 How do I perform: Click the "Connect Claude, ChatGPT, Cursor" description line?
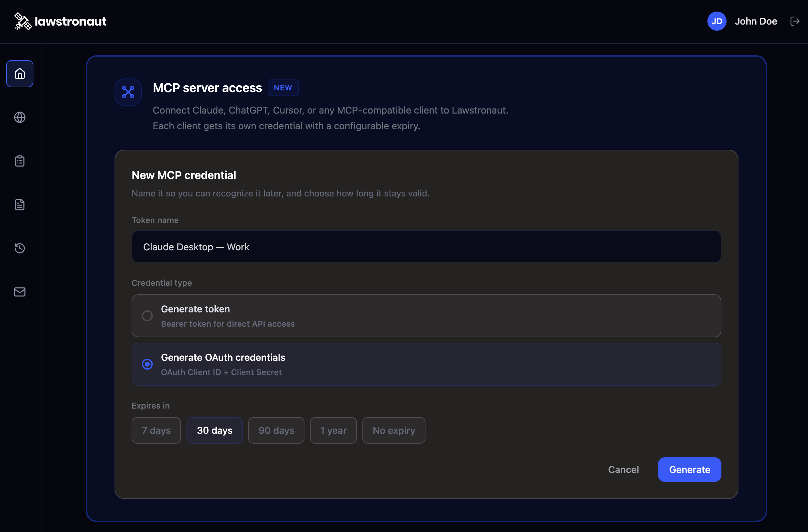pos(331,110)
